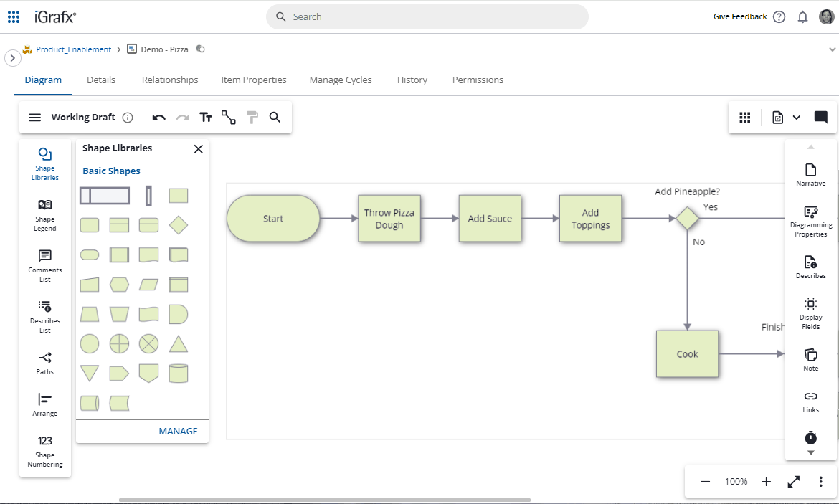This screenshot has height=504, width=839.
Task: Switch to the Relationships tab
Action: pyautogui.click(x=170, y=80)
